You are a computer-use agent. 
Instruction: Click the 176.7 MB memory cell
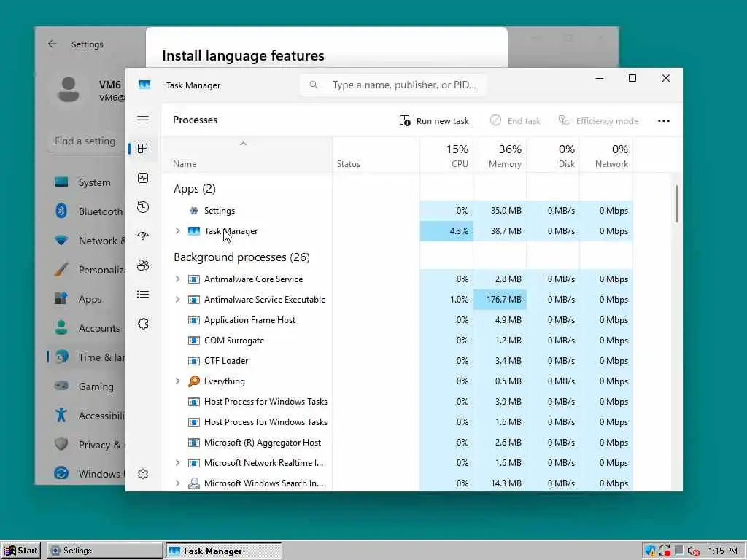click(500, 300)
